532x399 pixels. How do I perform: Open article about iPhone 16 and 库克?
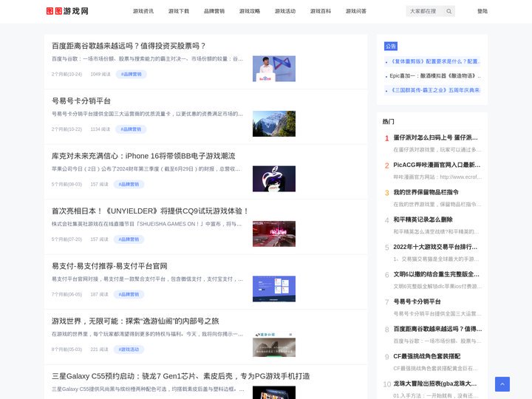tap(143, 156)
